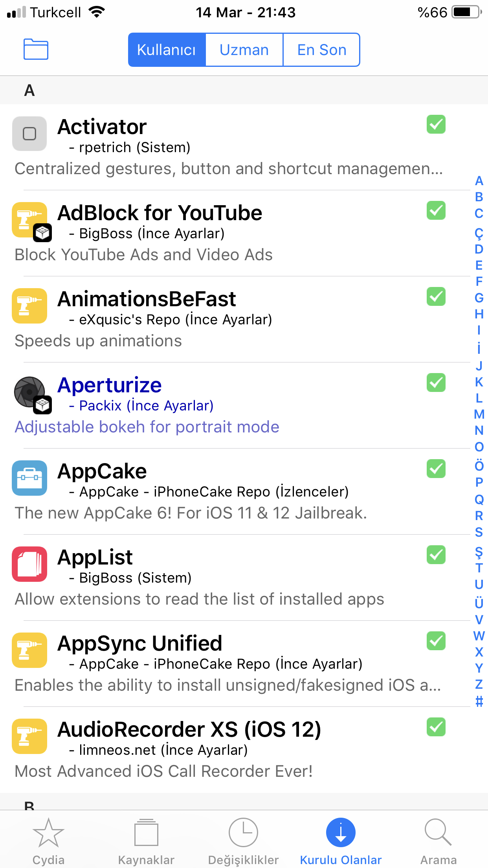Viewport: 488px width, 868px height.
Task: Open the Değişiklikler clock tab
Action: [243, 842]
